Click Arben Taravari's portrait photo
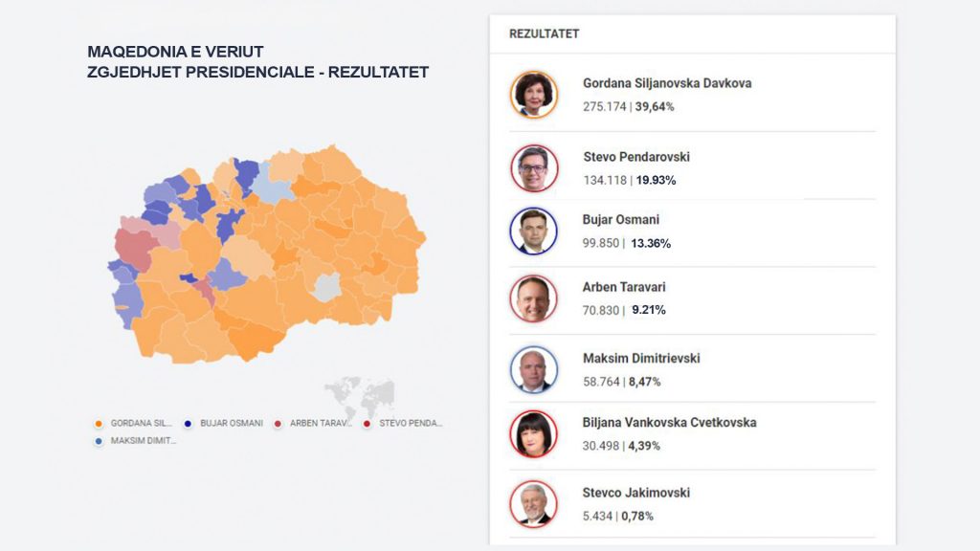 (533, 298)
